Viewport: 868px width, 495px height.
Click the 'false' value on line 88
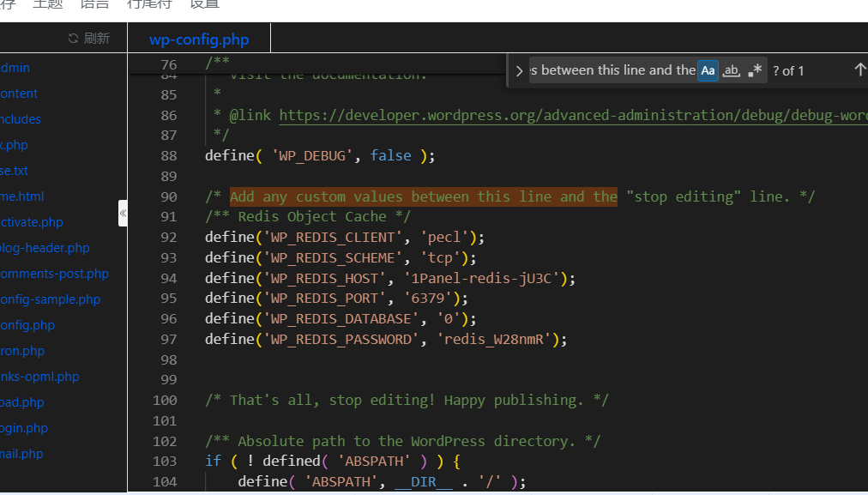(x=391, y=155)
